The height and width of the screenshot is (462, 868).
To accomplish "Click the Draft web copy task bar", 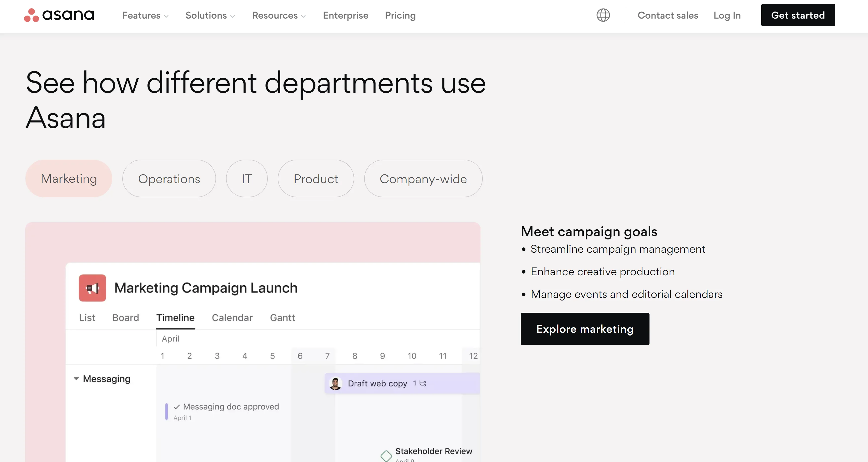I will coord(402,383).
